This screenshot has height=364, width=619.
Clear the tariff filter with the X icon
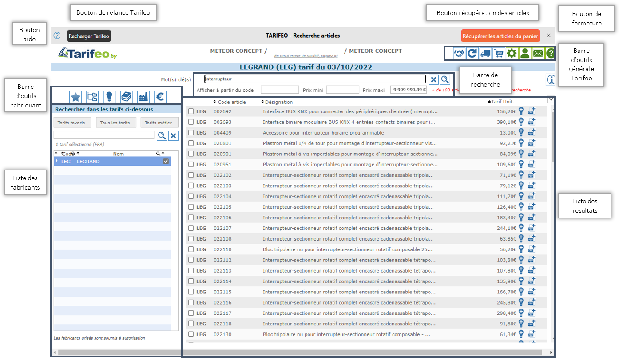pyautogui.click(x=174, y=135)
